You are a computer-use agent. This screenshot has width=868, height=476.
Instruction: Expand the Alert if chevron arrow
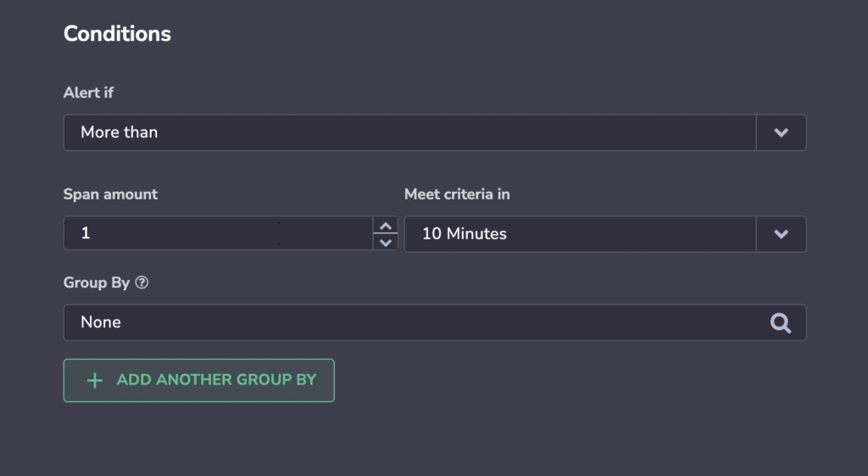coord(781,132)
